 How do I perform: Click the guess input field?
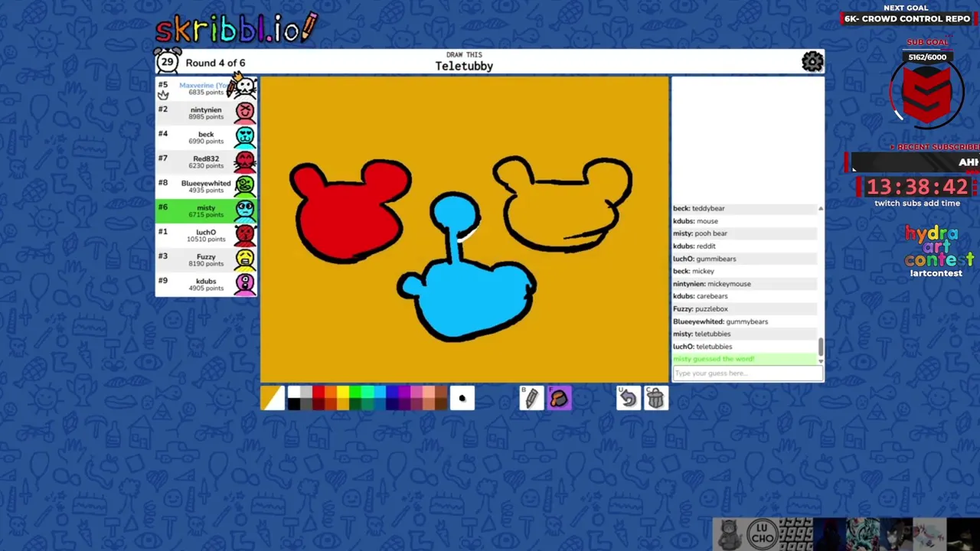pos(747,373)
